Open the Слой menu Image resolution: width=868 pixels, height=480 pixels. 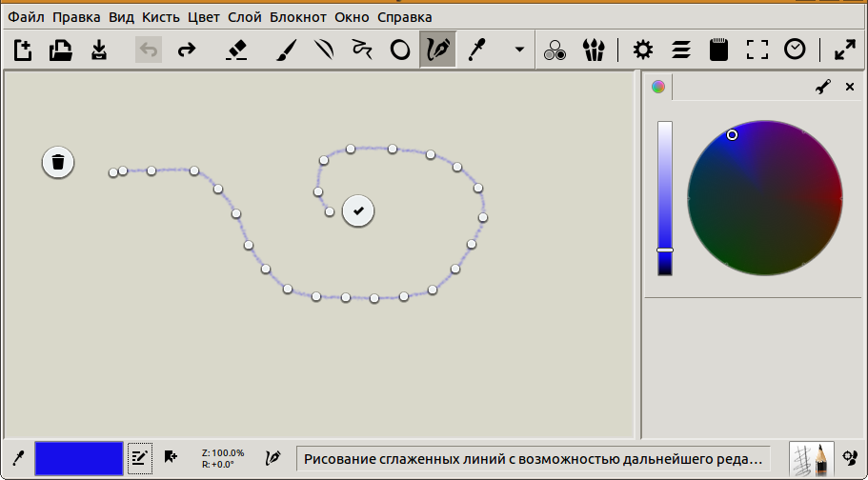pyautogui.click(x=245, y=17)
